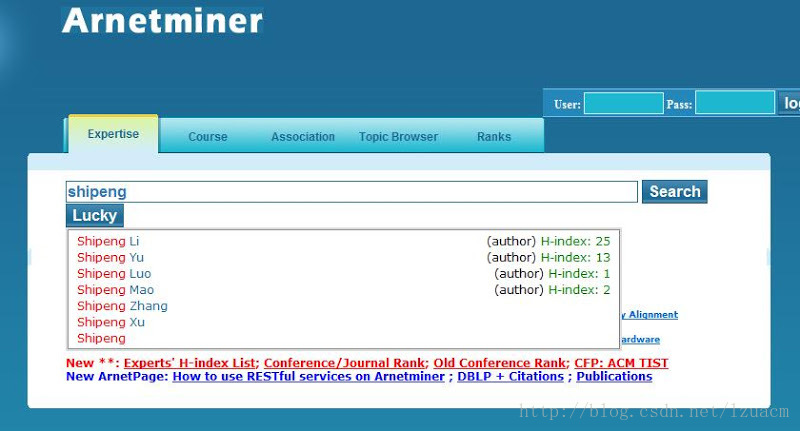Viewport: 800px width, 431px height.
Task: Open the Publications link
Action: [614, 376]
